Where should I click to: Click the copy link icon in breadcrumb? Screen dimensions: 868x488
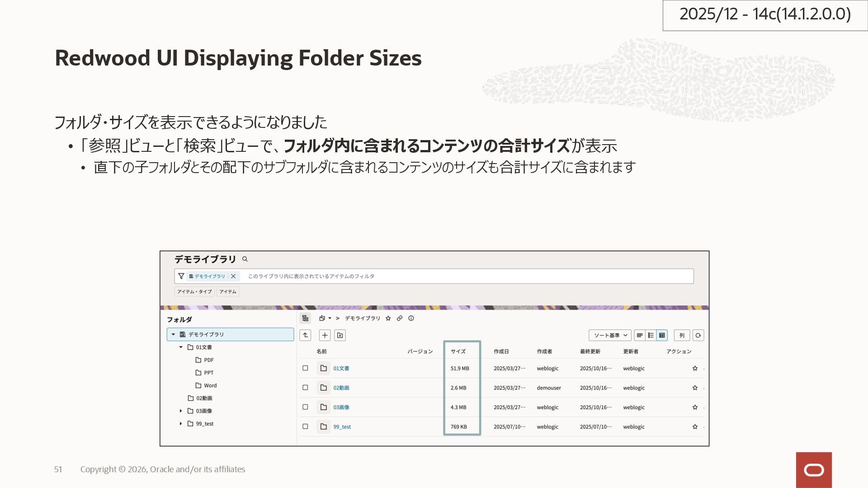tap(400, 318)
